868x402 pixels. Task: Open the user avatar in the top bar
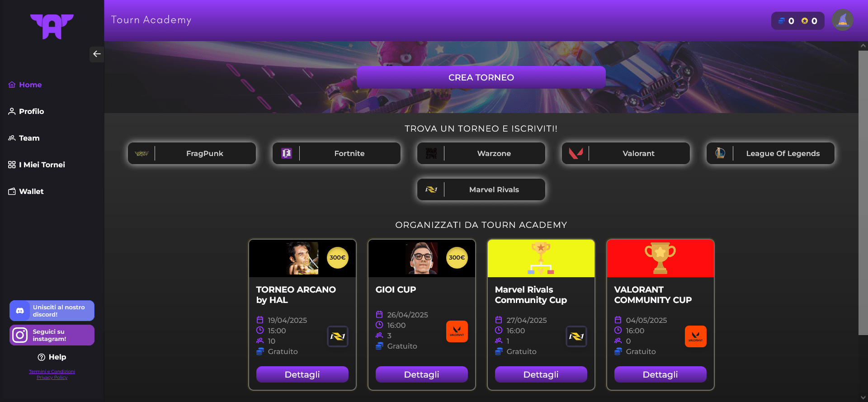pyautogui.click(x=842, y=20)
